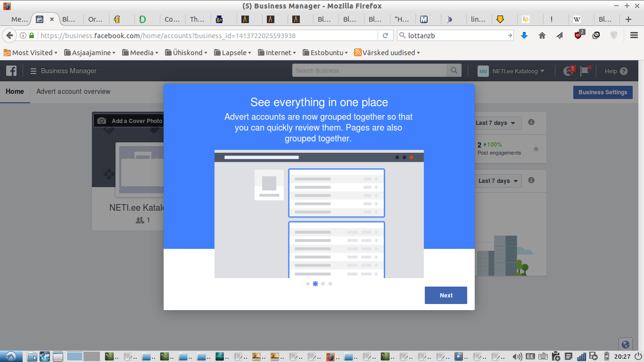Open notifications globe icon
Screen dimensions: 644x362
[569, 71]
